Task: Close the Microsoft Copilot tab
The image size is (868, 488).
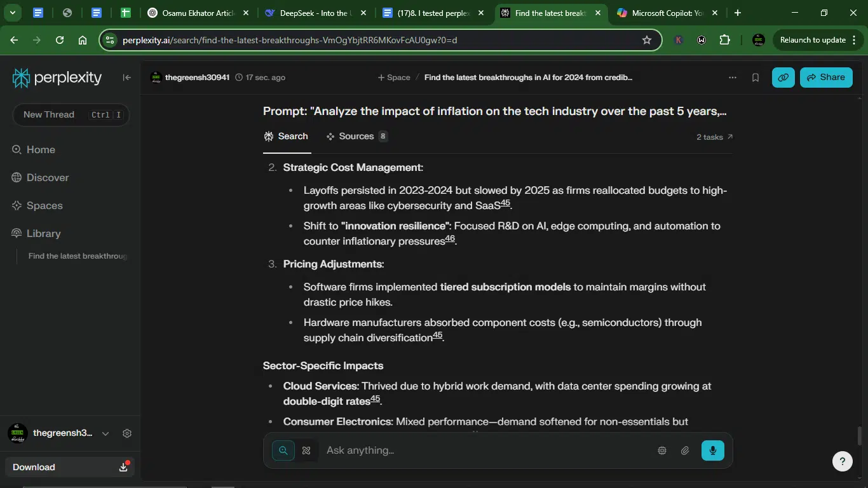Action: [x=715, y=13]
